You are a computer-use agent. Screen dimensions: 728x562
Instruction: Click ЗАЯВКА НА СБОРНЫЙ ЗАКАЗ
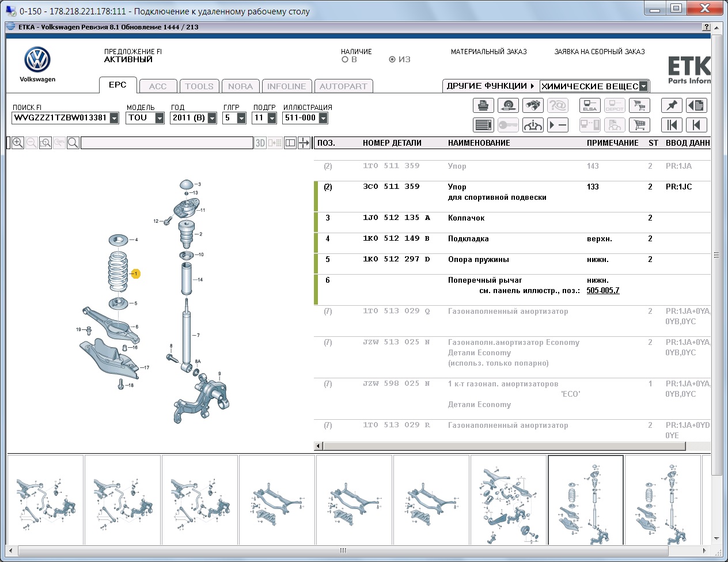(x=600, y=52)
